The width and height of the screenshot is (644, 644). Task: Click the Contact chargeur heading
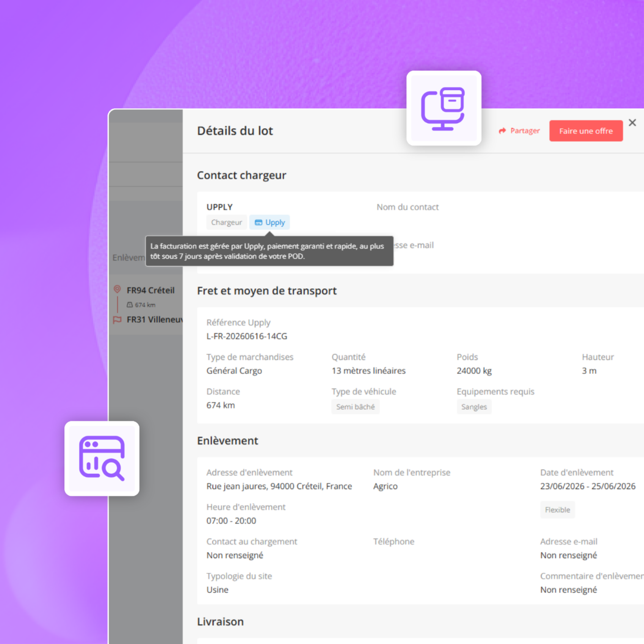241,175
